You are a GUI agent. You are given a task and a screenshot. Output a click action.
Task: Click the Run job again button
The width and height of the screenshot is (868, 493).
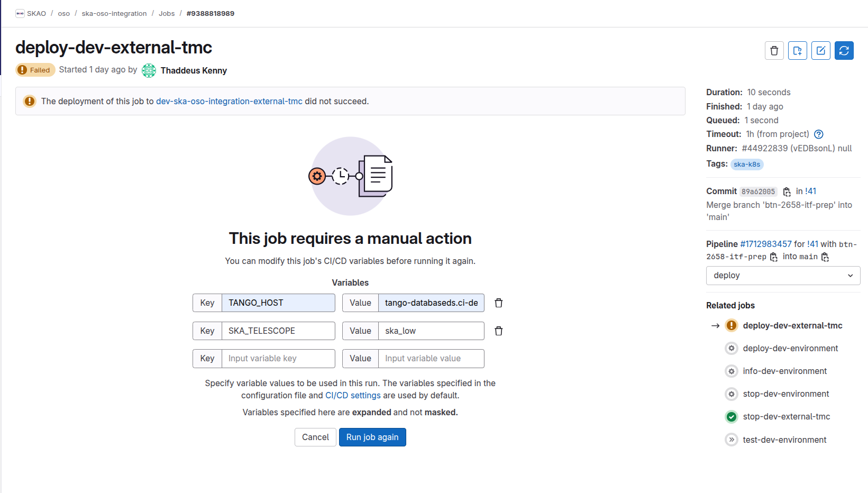coord(372,437)
